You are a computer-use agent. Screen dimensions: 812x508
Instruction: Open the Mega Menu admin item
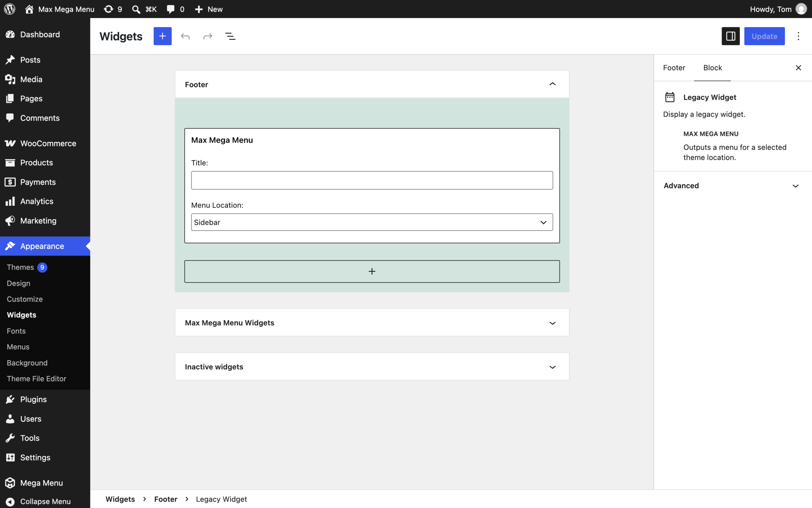[x=45, y=483]
